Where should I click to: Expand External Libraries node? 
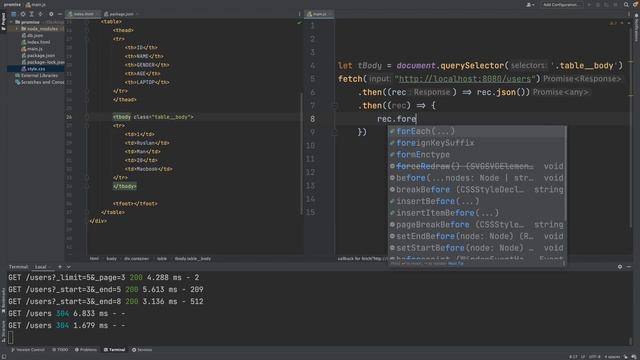[36, 76]
